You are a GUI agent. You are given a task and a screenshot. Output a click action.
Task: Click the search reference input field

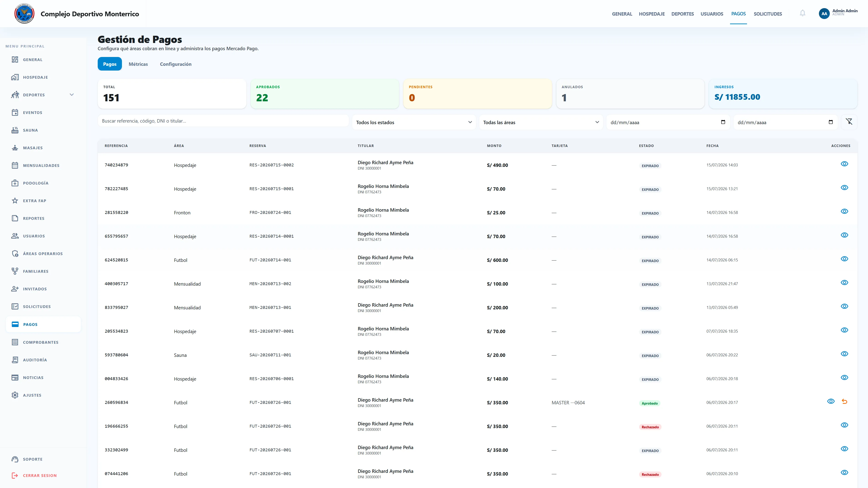pyautogui.click(x=223, y=121)
